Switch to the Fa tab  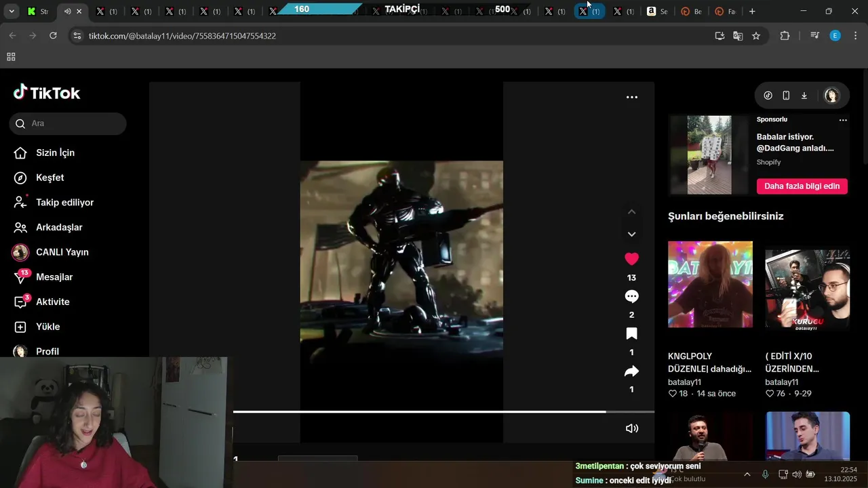click(726, 12)
